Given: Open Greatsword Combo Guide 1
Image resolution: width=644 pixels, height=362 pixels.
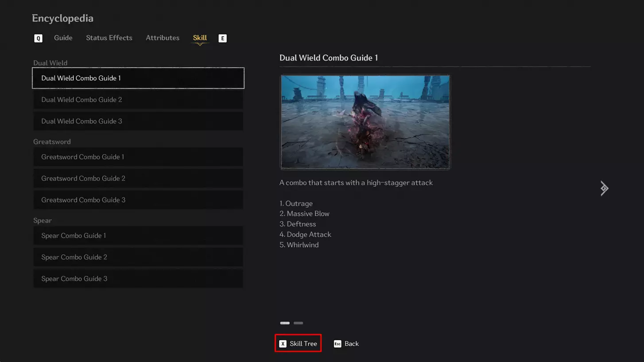Looking at the screenshot, I should point(138,157).
